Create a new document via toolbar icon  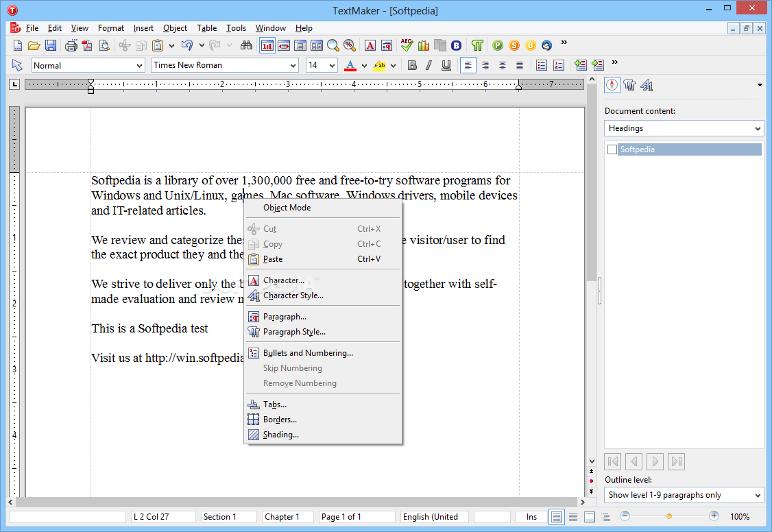(18, 46)
